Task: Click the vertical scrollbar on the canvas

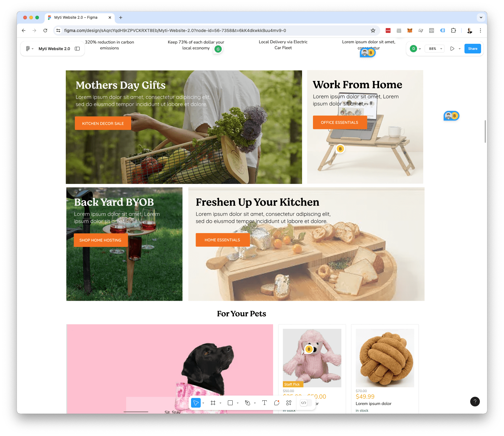Action: tap(485, 132)
